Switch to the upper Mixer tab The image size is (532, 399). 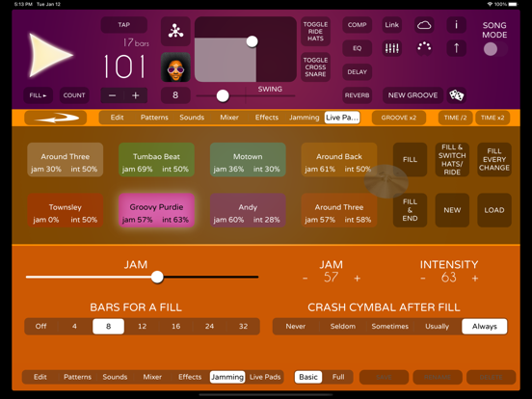[x=229, y=118]
